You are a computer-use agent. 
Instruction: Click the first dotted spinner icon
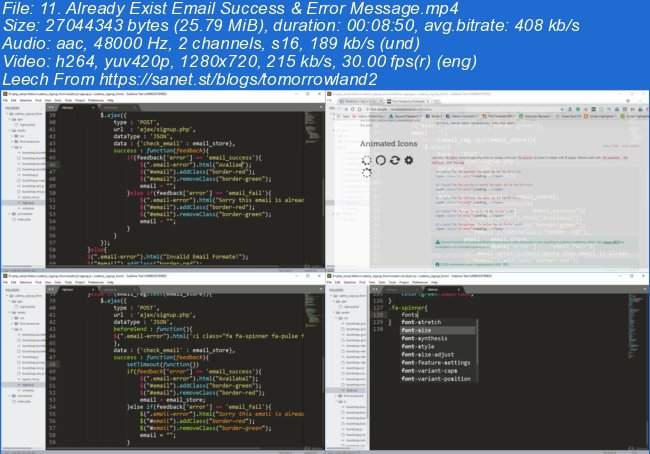click(367, 160)
